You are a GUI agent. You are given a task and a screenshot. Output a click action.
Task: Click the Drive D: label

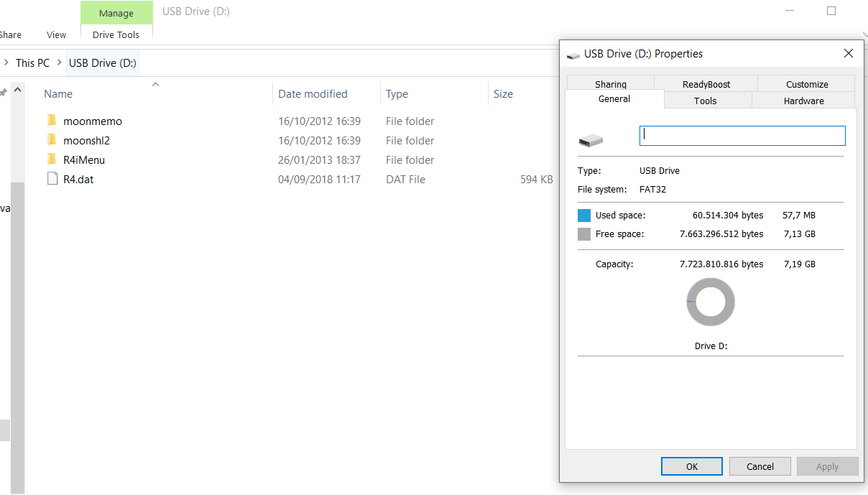click(711, 346)
